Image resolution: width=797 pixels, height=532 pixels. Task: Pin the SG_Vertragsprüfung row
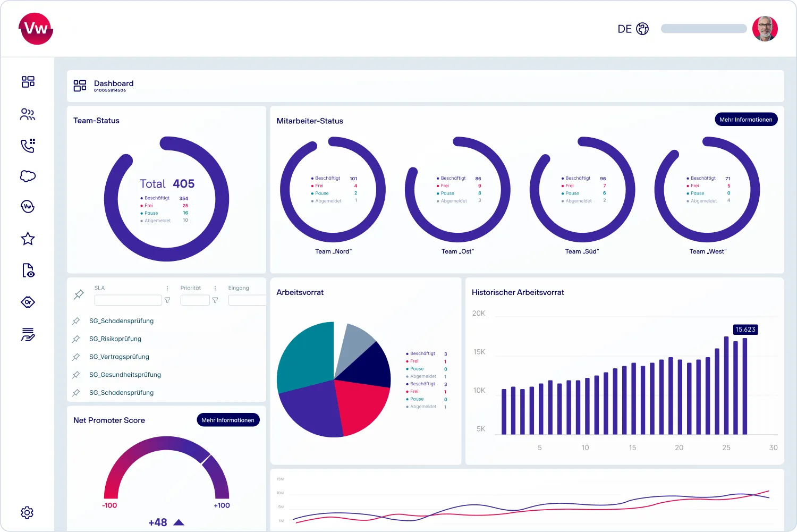(x=76, y=357)
